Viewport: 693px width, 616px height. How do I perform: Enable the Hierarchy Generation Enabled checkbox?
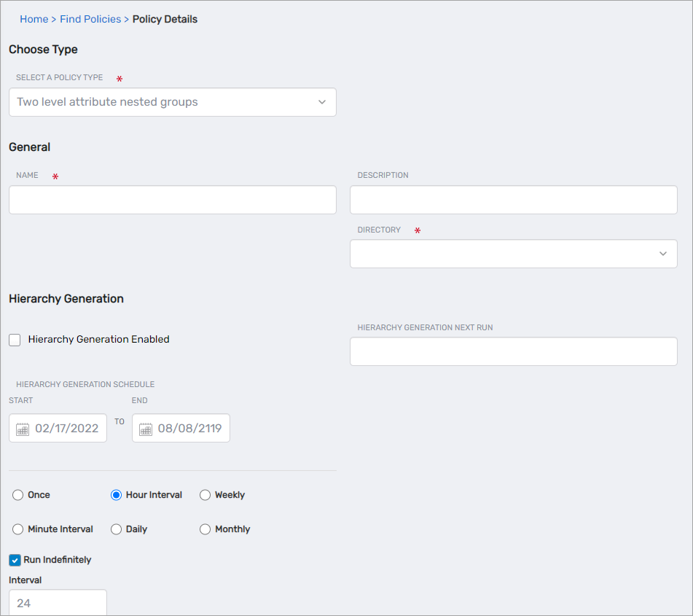(15, 340)
